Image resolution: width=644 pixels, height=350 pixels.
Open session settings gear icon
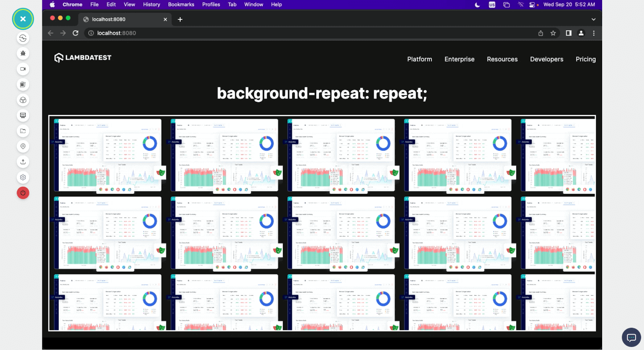click(x=23, y=177)
